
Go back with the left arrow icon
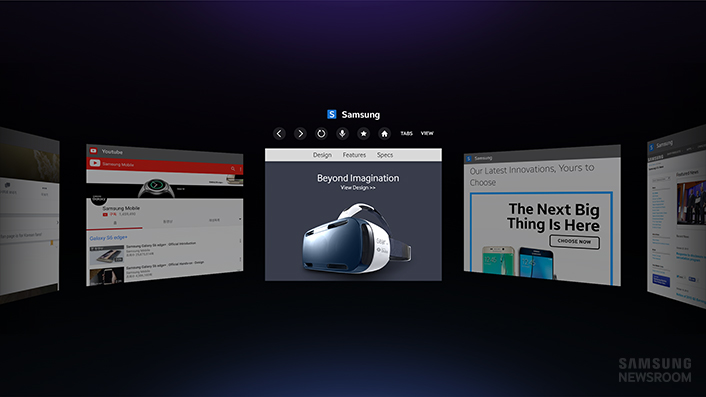coord(279,134)
